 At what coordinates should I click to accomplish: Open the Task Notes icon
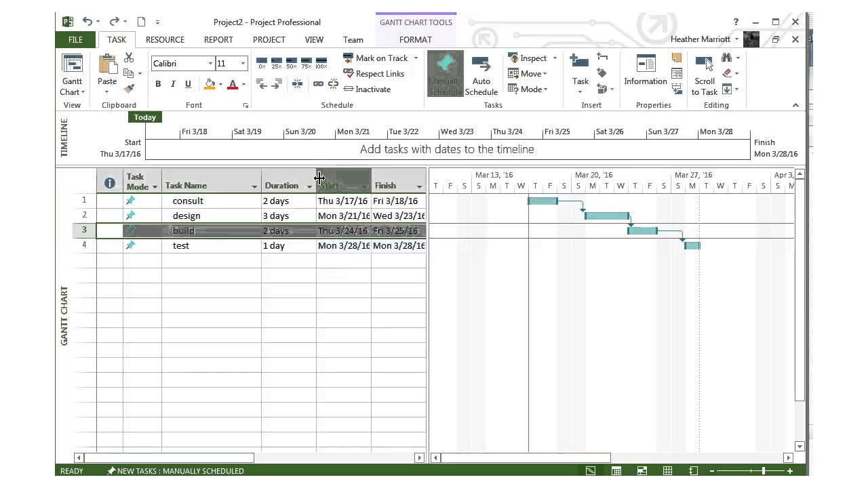tap(676, 58)
